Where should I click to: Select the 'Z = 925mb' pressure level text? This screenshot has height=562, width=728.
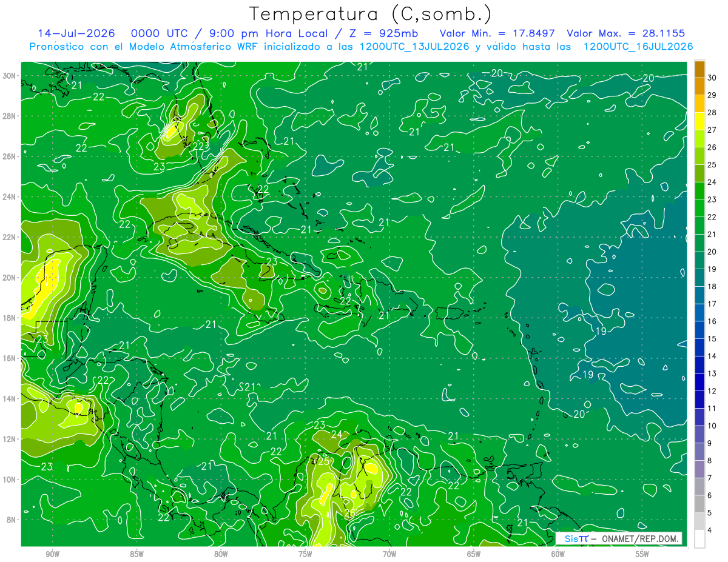[381, 33]
